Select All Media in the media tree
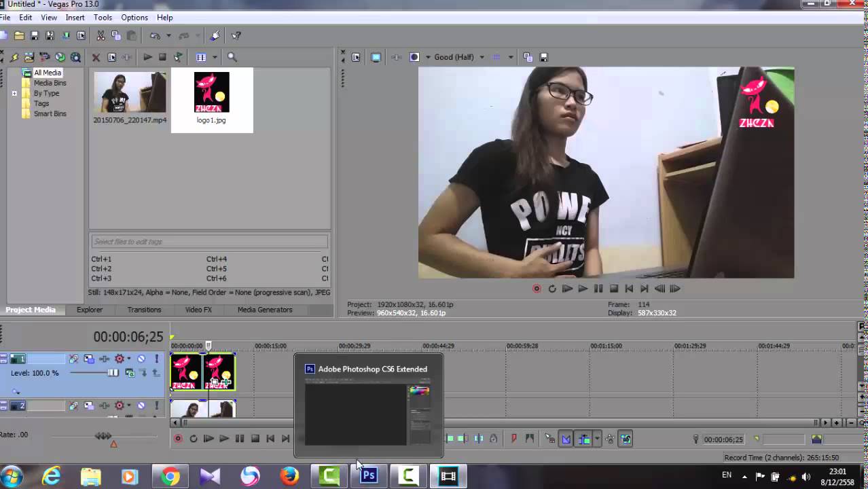This screenshot has width=868, height=489. point(48,73)
